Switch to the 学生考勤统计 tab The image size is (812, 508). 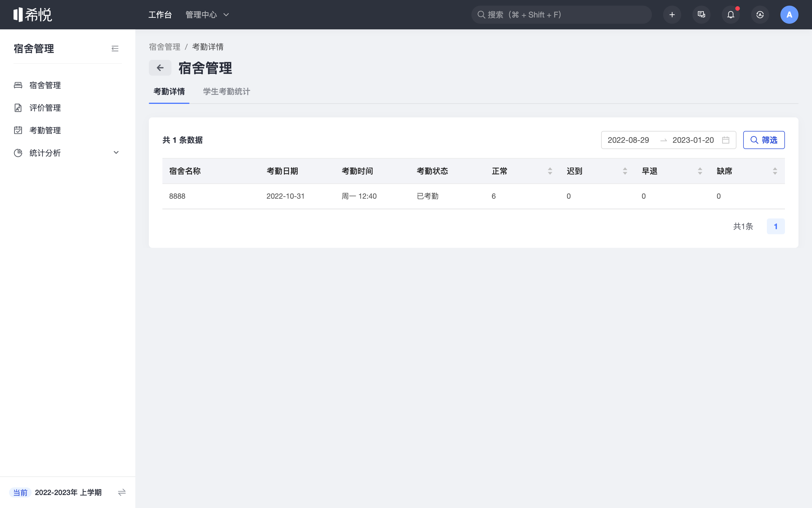(226, 91)
